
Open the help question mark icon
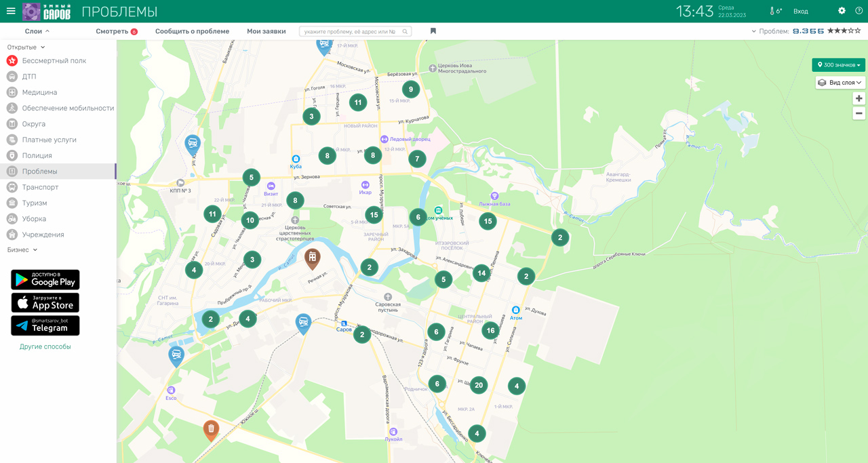[x=859, y=11]
